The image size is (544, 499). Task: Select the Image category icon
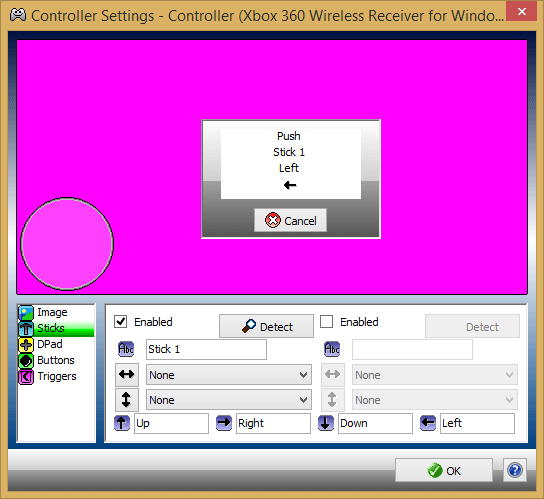tap(26, 313)
